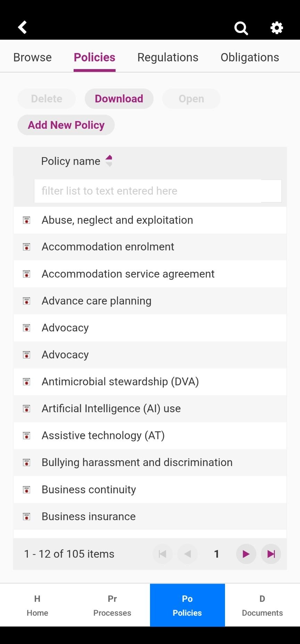The height and width of the screenshot is (644, 300).
Task: Open search with magnifier icon
Action: point(241,28)
